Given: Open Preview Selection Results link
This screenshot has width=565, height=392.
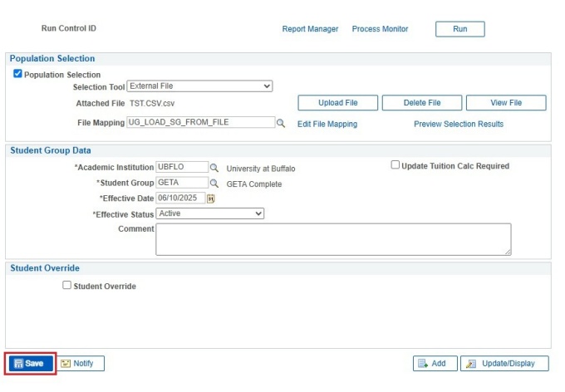Looking at the screenshot, I should pos(458,124).
